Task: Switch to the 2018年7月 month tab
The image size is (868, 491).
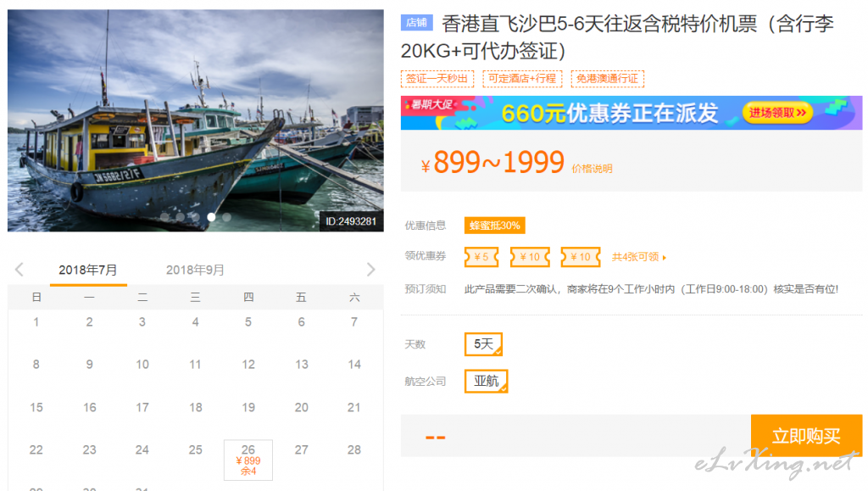Action: (88, 271)
